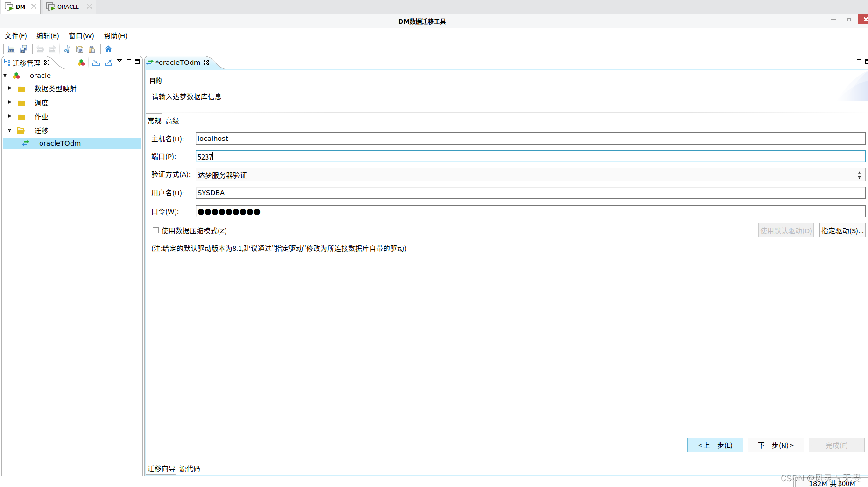Click the 182M 共 300M memory indicator
The height and width of the screenshot is (487, 868).
pos(832,484)
